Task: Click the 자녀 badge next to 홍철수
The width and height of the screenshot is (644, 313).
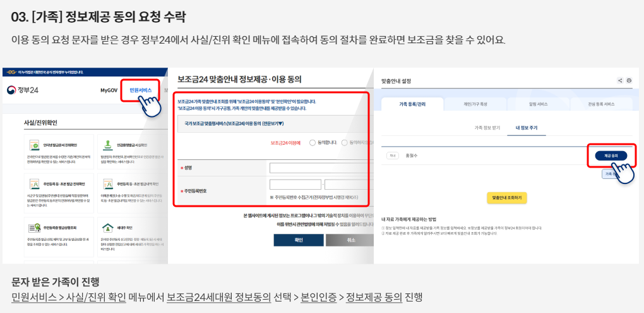Action: (393, 156)
